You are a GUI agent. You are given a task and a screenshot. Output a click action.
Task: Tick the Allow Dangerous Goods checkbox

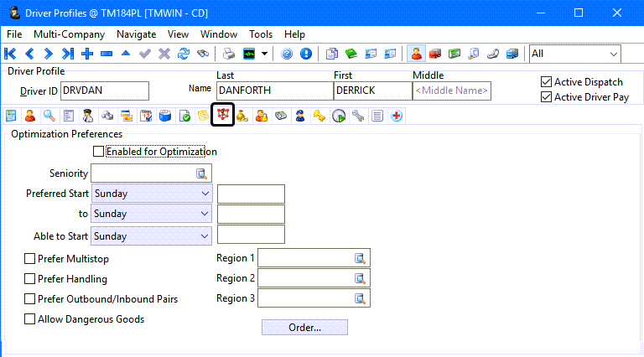pyautogui.click(x=30, y=319)
